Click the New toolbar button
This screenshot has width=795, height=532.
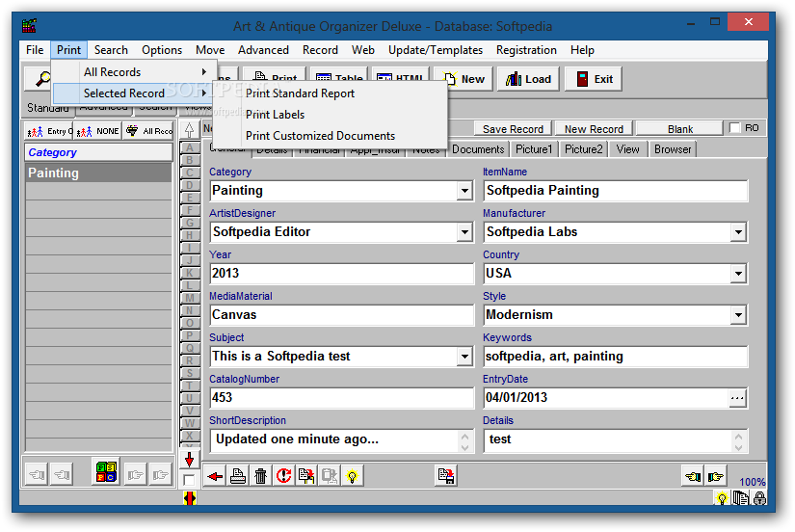[x=464, y=79]
